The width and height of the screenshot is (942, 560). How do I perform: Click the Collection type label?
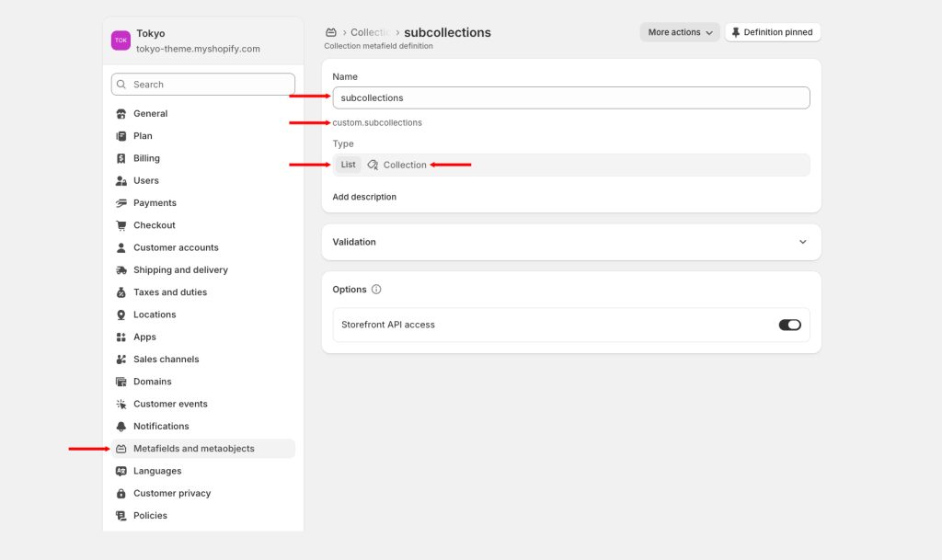click(405, 165)
